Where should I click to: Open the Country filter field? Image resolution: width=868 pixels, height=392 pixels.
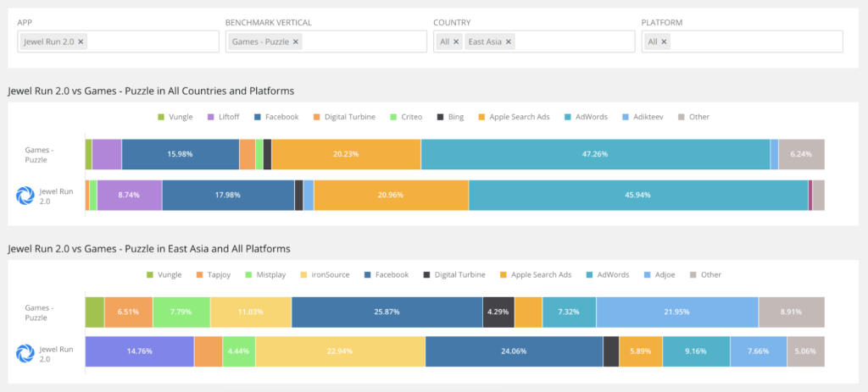click(534, 41)
